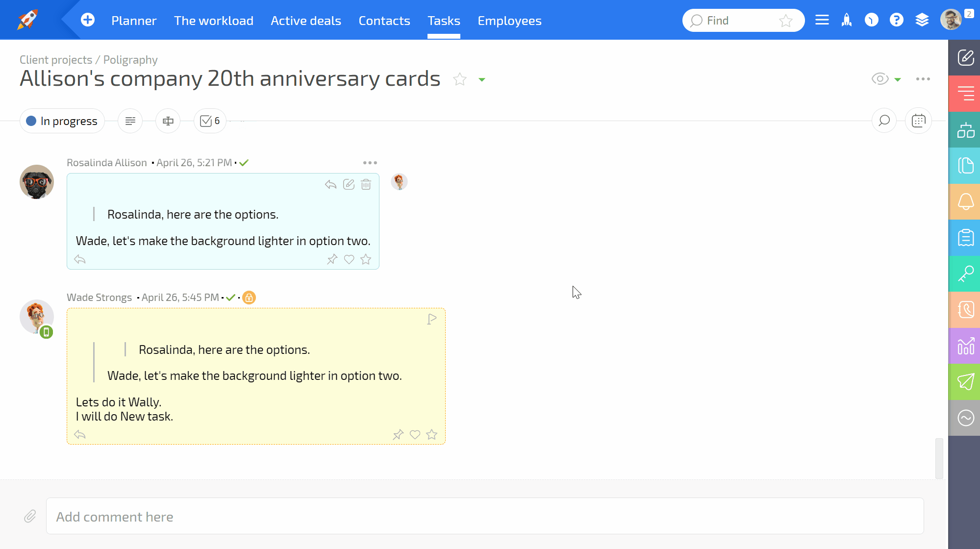980x549 pixels.
Task: Click the calendar icon in the task toolbar
Action: tap(918, 121)
